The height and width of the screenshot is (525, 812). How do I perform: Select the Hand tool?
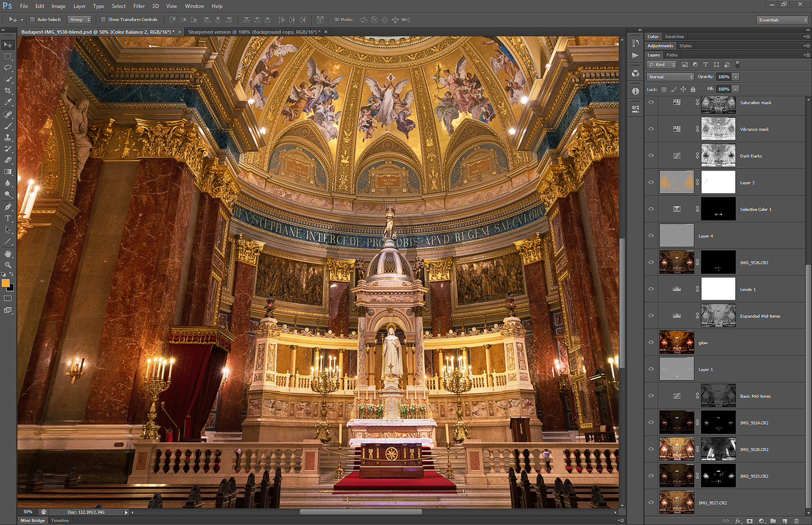[x=8, y=254]
